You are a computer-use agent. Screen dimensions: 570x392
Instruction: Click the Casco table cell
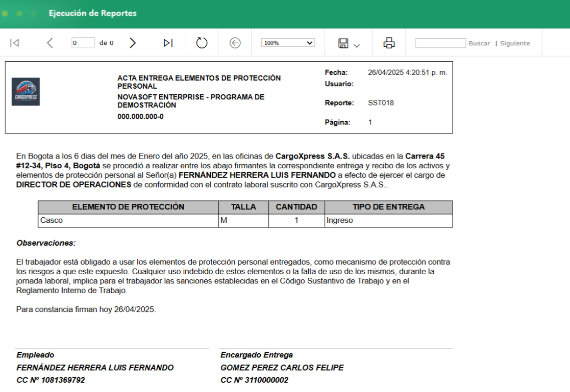click(128, 221)
